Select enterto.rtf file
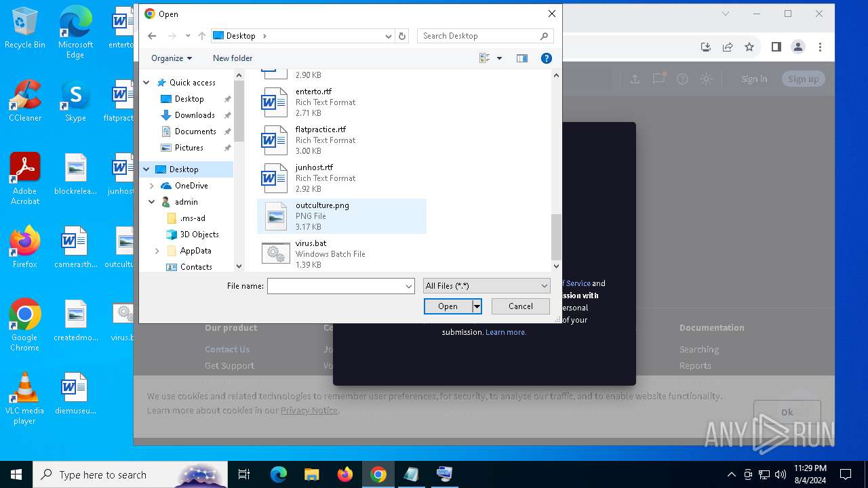The image size is (868, 488). tap(342, 102)
